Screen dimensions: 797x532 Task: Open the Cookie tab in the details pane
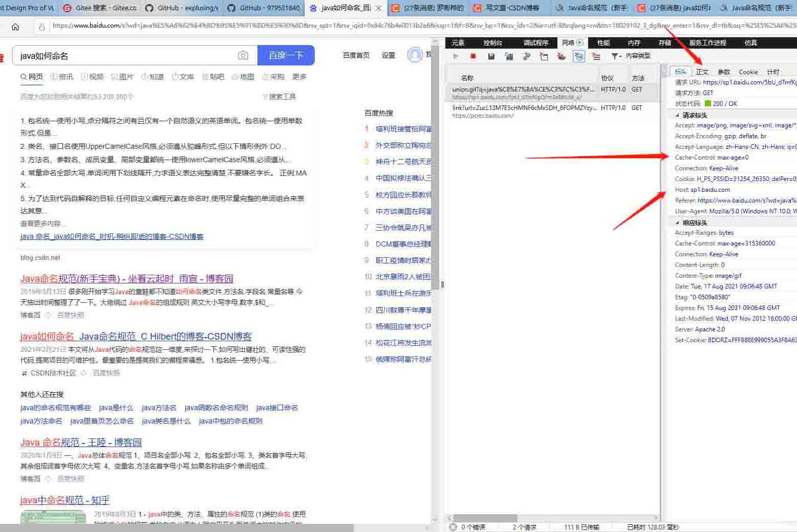click(x=748, y=72)
